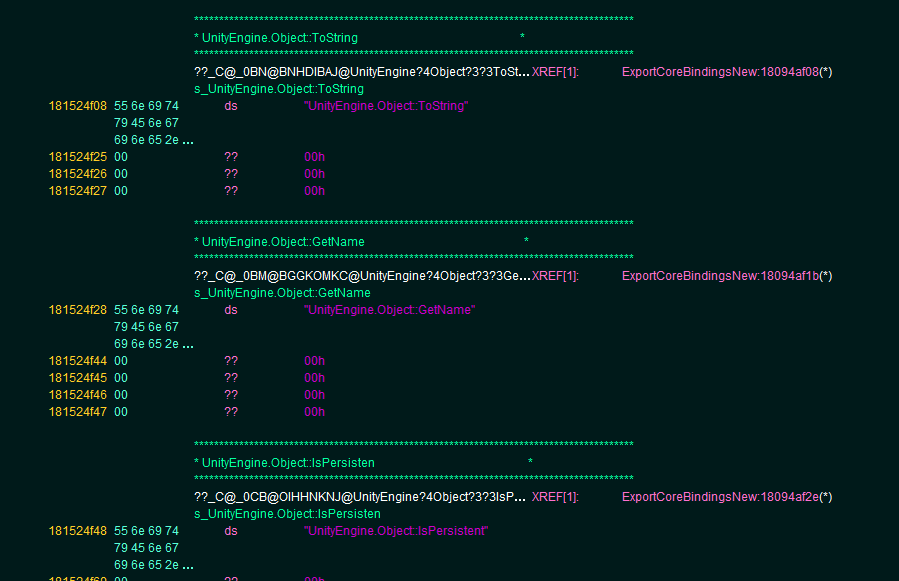Viewport: 899px width, 581px height.
Task: Click ds mnemonic at address 181524f28
Action: point(230,310)
